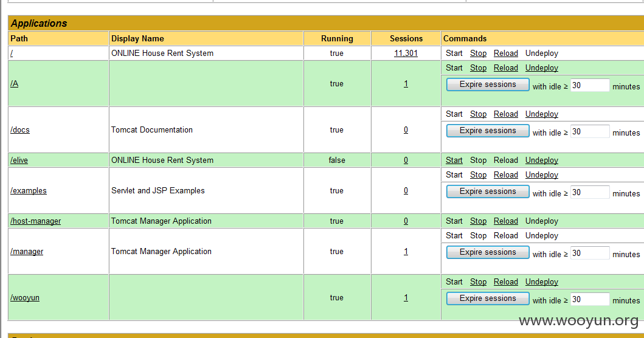
Task: Open the /host-manager path link
Action: (36, 221)
